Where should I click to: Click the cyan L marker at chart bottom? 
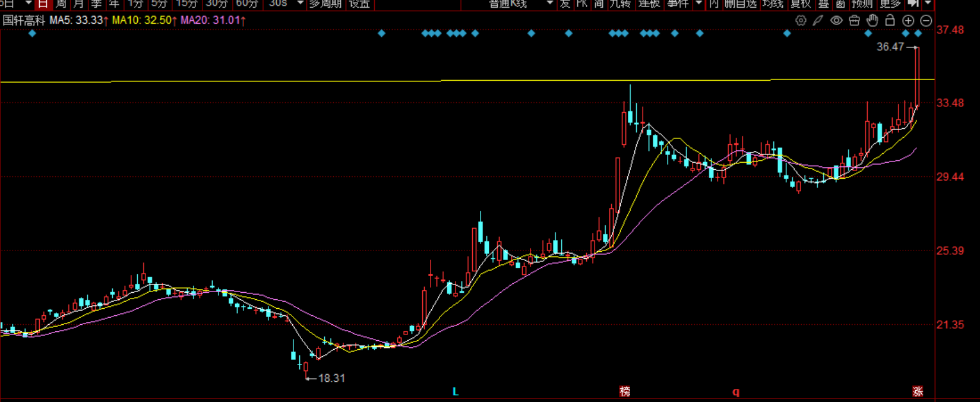456,391
